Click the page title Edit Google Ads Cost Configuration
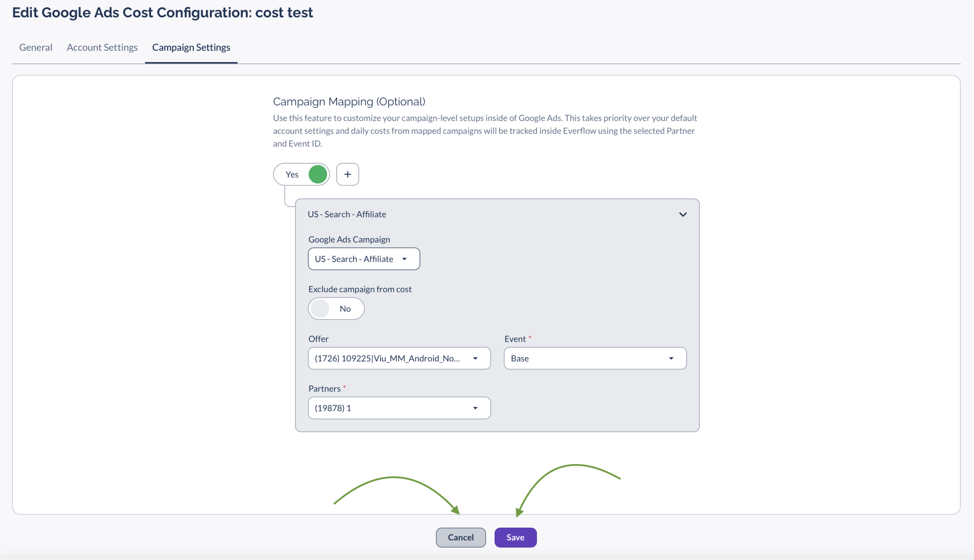Screen dimensions: 974x560 point(163,12)
